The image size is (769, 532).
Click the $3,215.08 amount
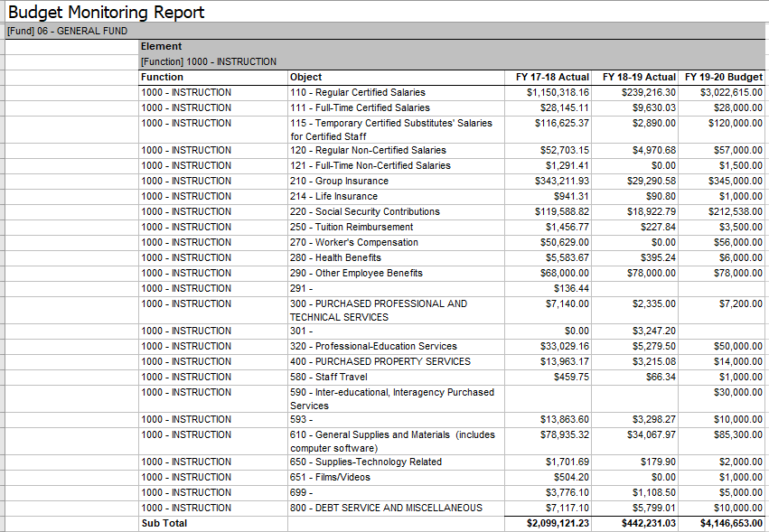tap(653, 362)
